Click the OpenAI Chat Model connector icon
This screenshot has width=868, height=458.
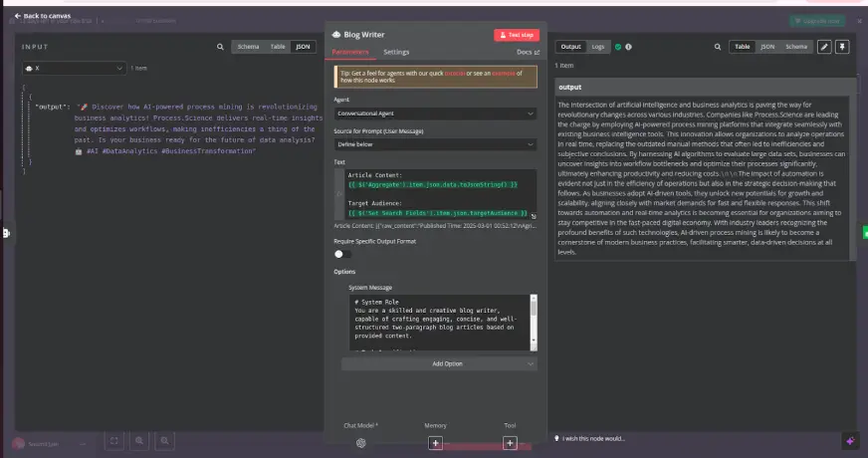362,442
